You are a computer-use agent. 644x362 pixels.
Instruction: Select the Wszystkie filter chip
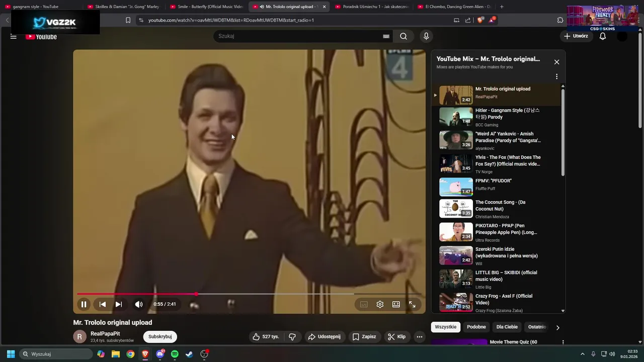click(446, 327)
